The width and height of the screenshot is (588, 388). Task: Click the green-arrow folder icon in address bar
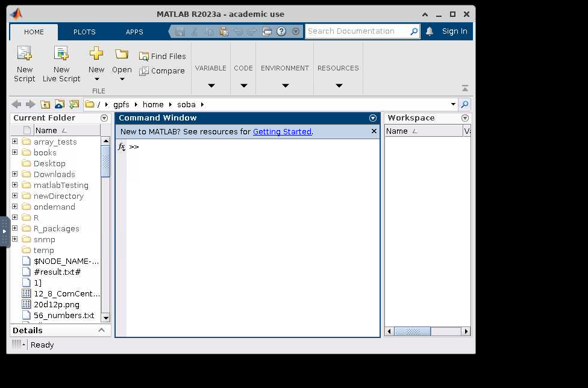[74, 104]
